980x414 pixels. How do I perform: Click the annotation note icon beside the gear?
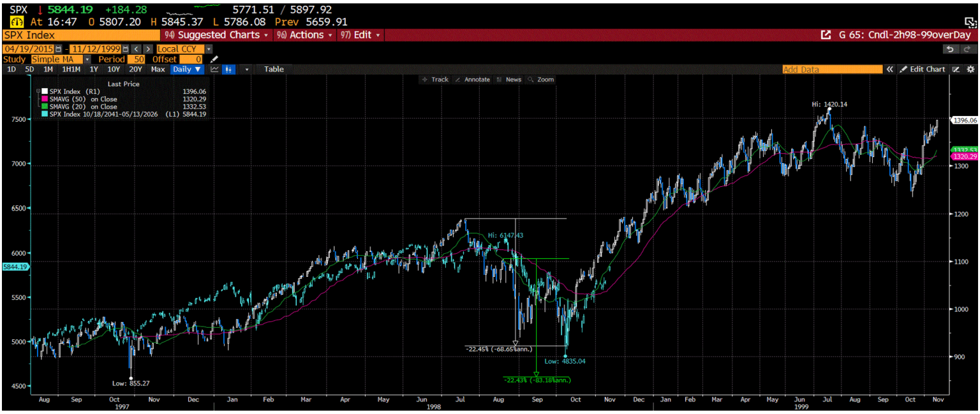pos(955,69)
